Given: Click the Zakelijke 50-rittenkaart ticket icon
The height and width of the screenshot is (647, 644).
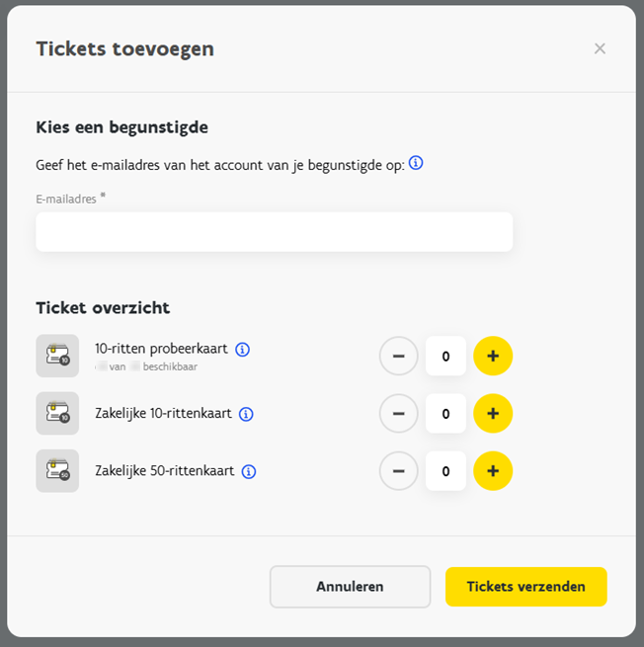Looking at the screenshot, I should coord(57,471).
